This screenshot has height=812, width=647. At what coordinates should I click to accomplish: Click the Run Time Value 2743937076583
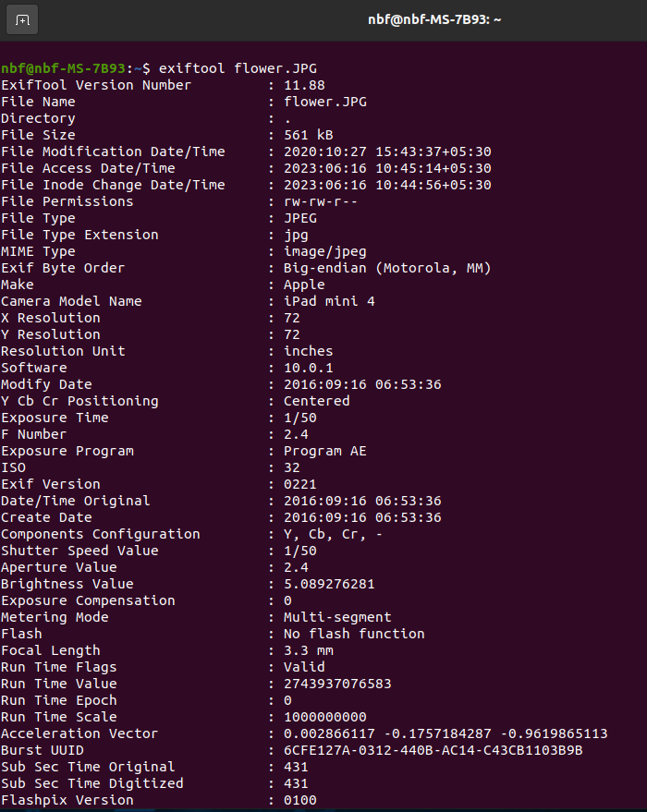(337, 684)
